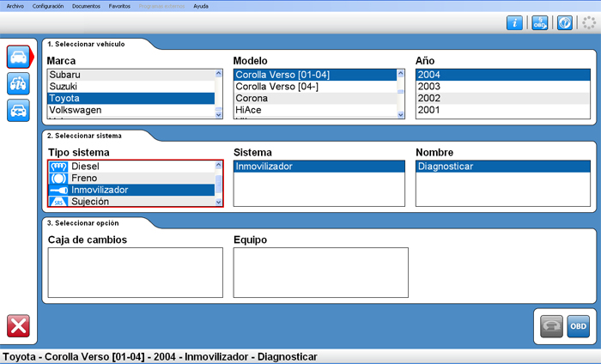Click inside the Equipo list box
Image resolution: width=601 pixels, height=364 pixels.
click(x=321, y=272)
